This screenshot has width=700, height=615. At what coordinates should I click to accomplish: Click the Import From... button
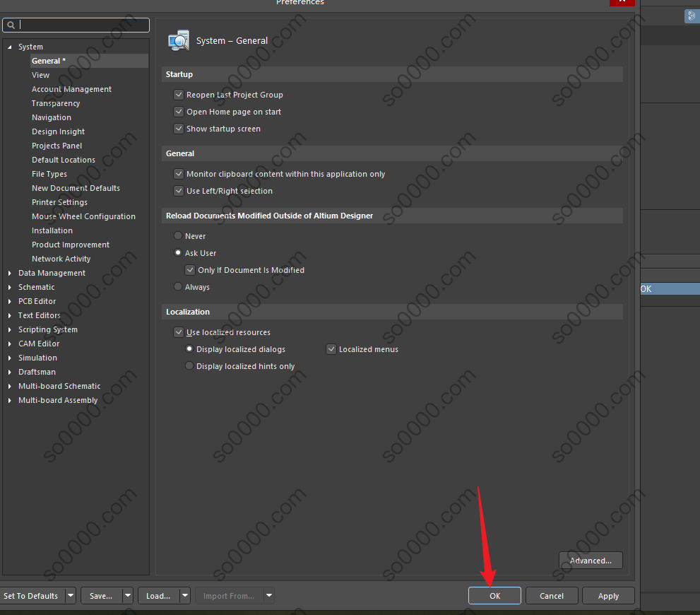[x=229, y=595]
